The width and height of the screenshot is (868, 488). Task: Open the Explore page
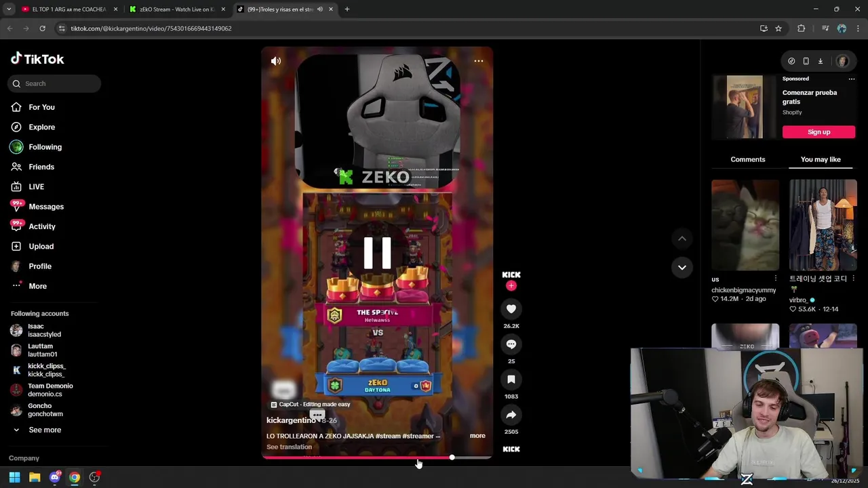pyautogui.click(x=33, y=127)
